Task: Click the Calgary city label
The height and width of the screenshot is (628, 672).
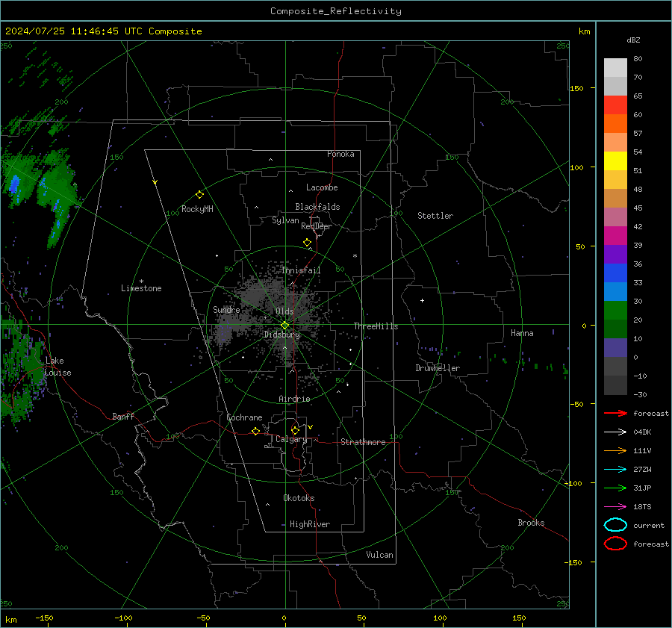Action: coord(291,439)
